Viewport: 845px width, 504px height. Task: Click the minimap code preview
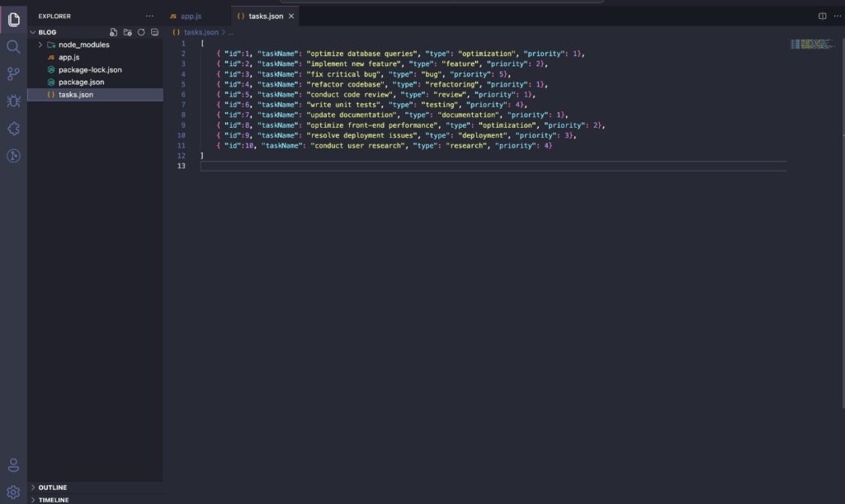pos(811,44)
